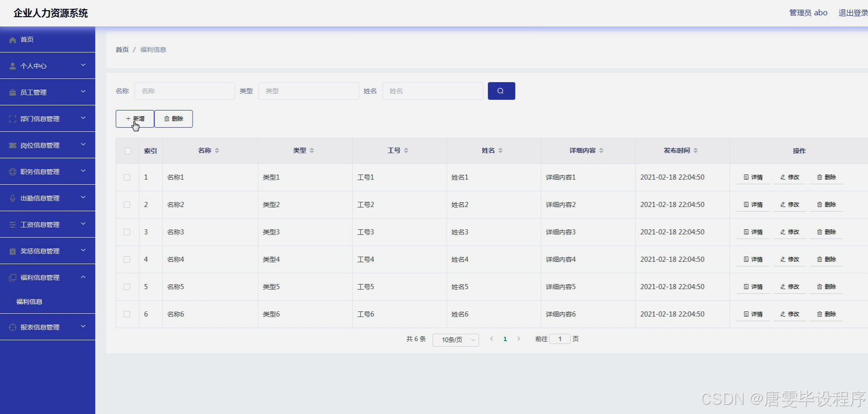
Task: Tick the checkbox for row 名称5
Action: 127,287
